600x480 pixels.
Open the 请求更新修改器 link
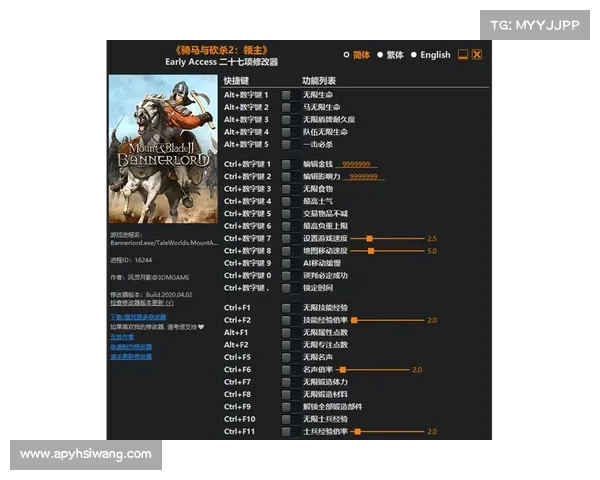pyautogui.click(x=131, y=356)
